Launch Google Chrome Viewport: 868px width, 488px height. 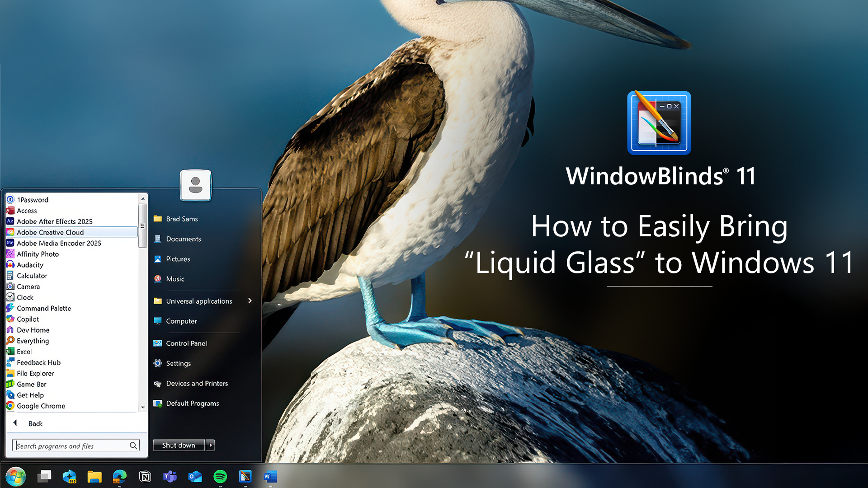72,406
